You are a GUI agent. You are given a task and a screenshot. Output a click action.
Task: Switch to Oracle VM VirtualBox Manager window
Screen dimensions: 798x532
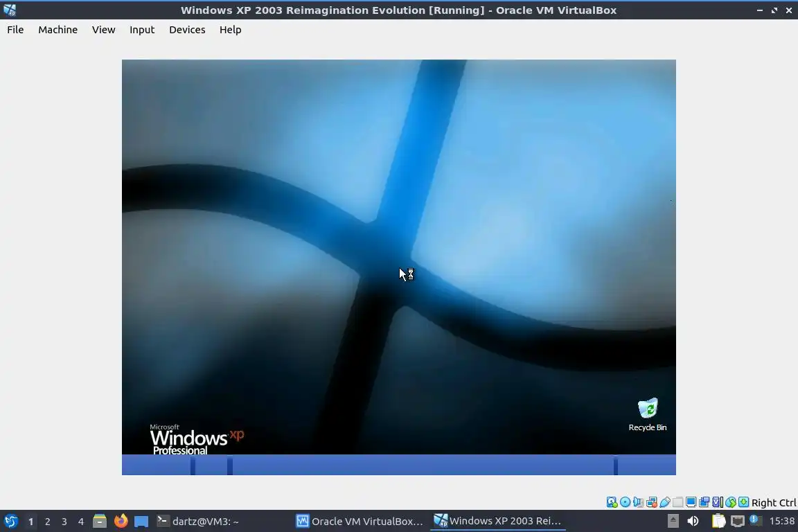click(x=360, y=521)
